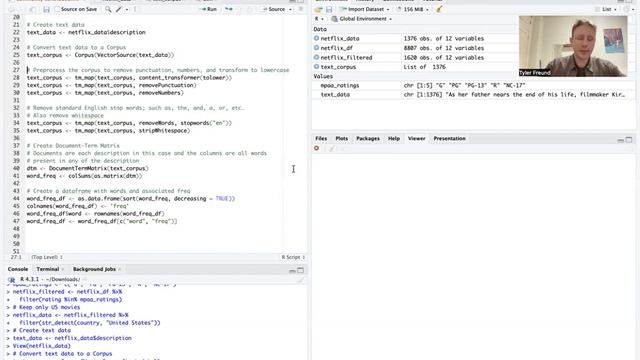Image resolution: width=640 pixels, height=360 pixels.
Task: Select the text_data value row
Action: tap(473, 94)
